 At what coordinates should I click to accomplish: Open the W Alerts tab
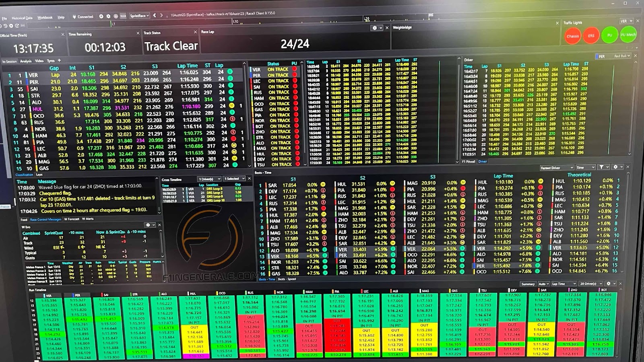coord(88,219)
